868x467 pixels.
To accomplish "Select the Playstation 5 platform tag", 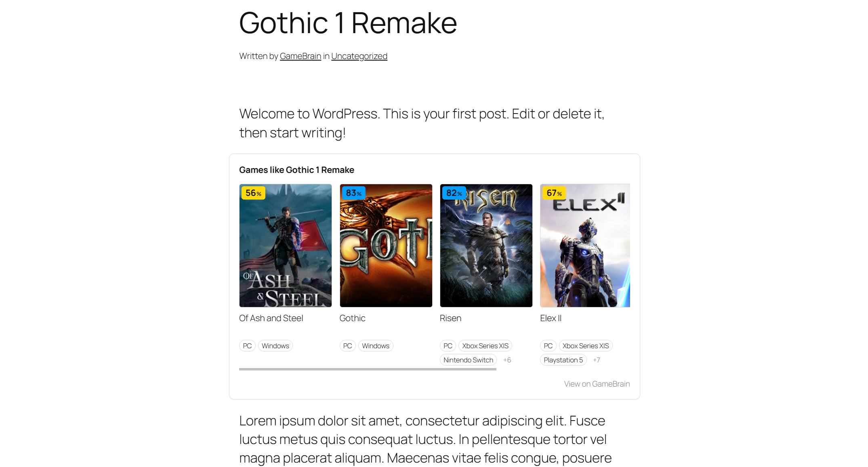I will (563, 360).
